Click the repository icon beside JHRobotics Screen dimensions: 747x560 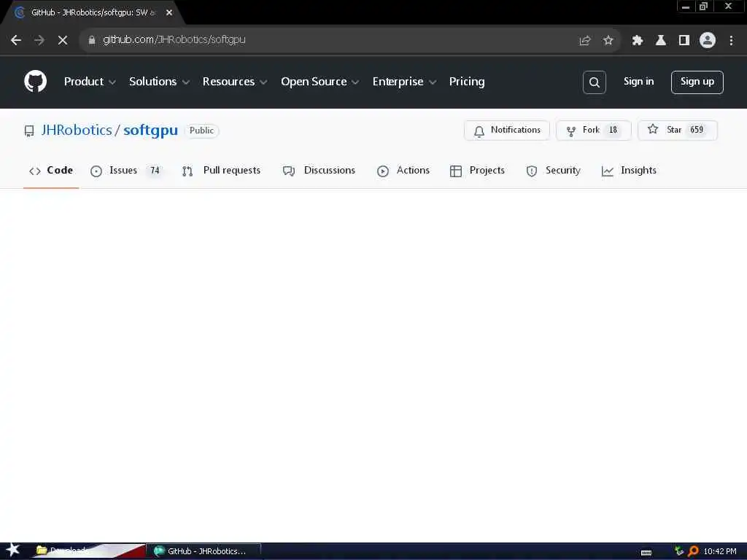click(x=29, y=131)
